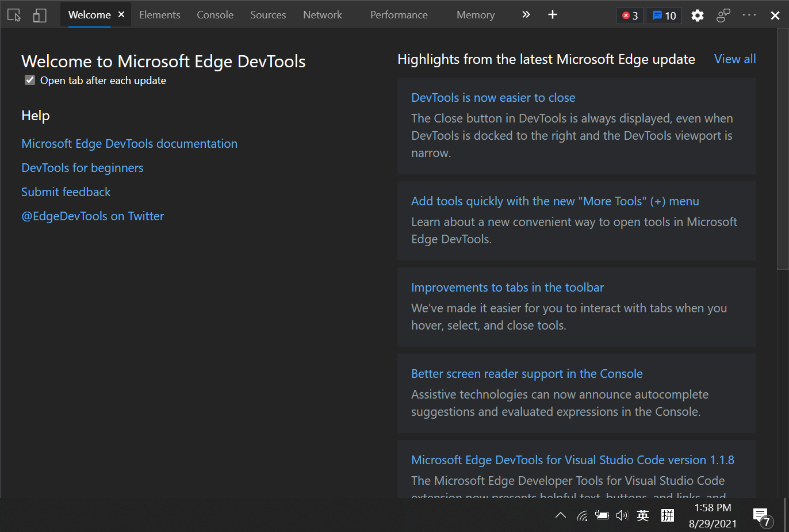Open 'Improvements to tabs in the toolbar'
Image resolution: width=789 pixels, height=532 pixels.
pos(507,288)
